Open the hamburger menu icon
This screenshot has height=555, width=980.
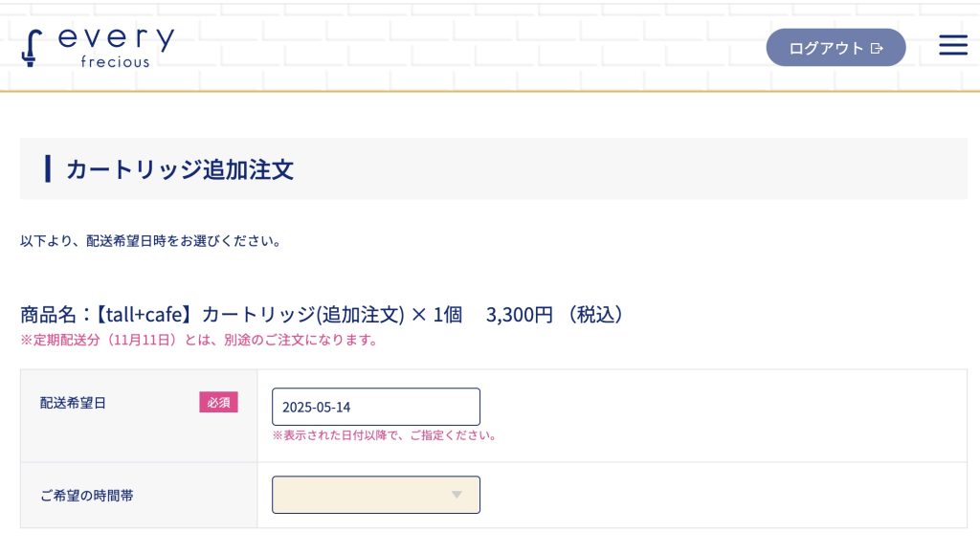[x=952, y=45]
